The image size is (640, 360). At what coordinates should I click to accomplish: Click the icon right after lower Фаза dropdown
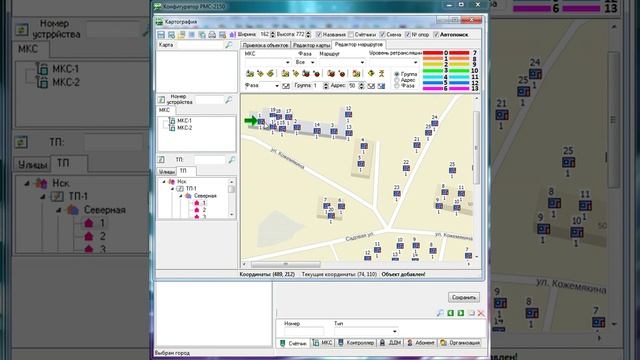pyautogui.click(x=286, y=86)
